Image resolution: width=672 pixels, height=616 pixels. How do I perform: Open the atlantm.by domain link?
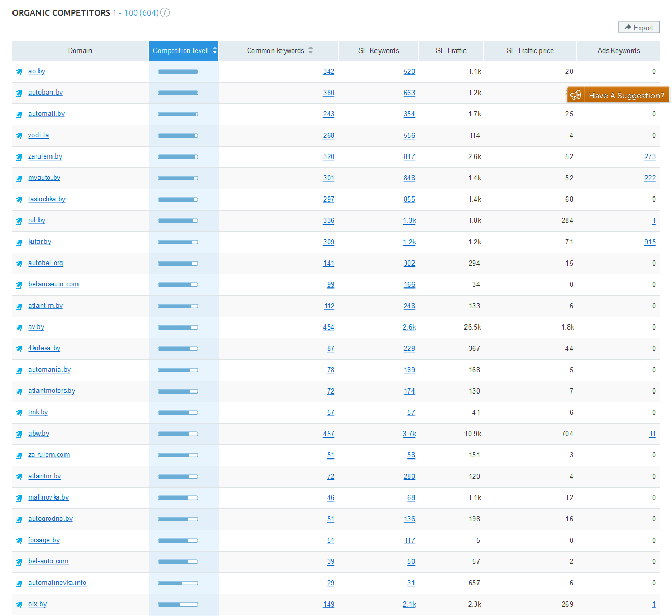44,476
